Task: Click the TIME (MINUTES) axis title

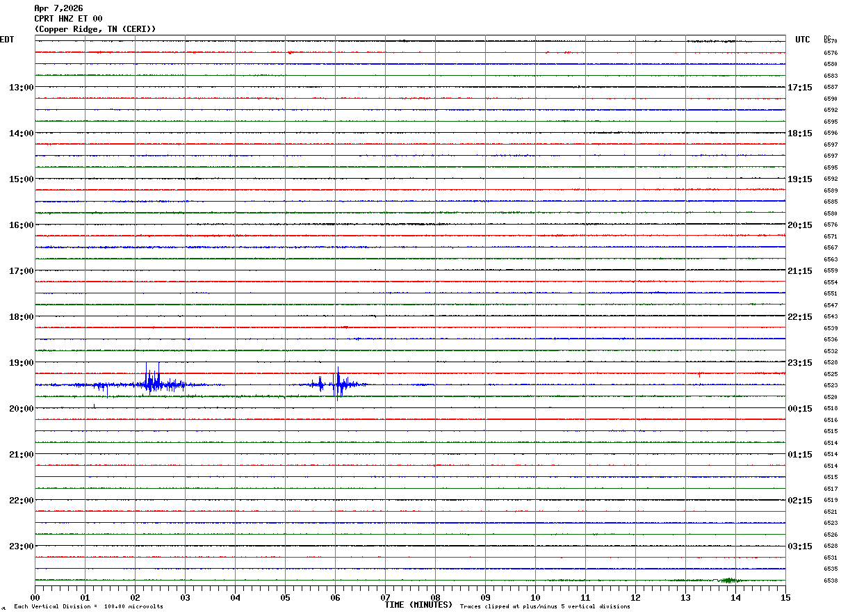Action: tap(418, 605)
